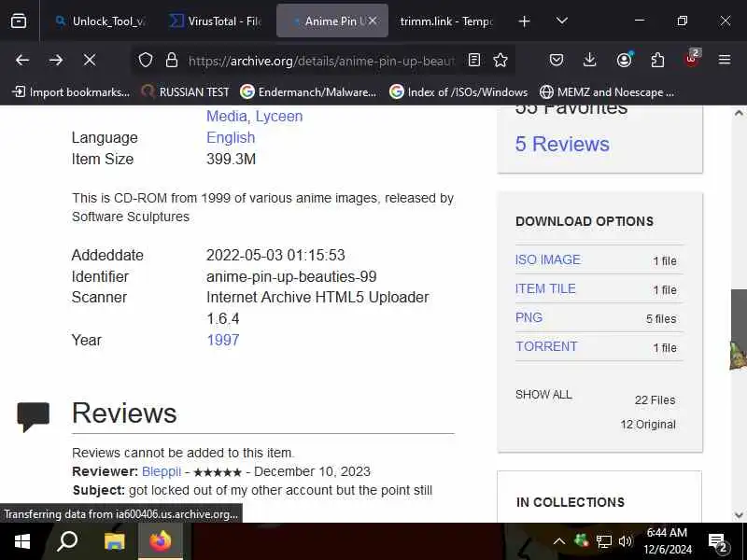This screenshot has height=560, width=747.
Task: Click the English language link
Action: click(231, 137)
